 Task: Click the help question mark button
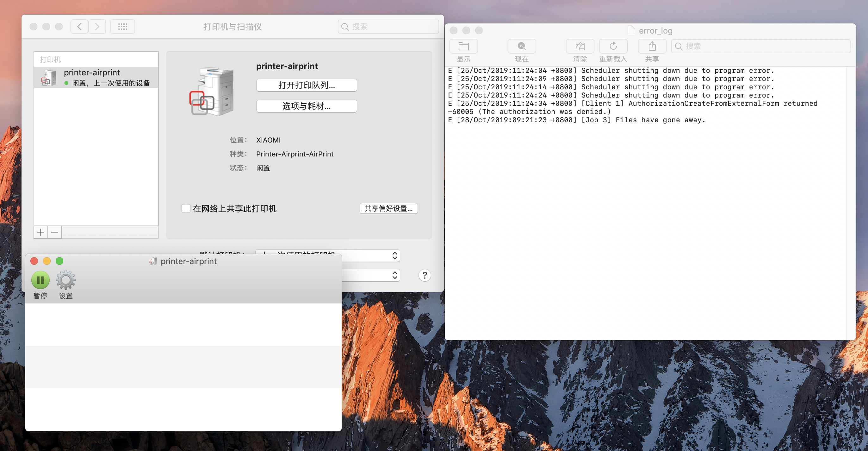click(425, 275)
